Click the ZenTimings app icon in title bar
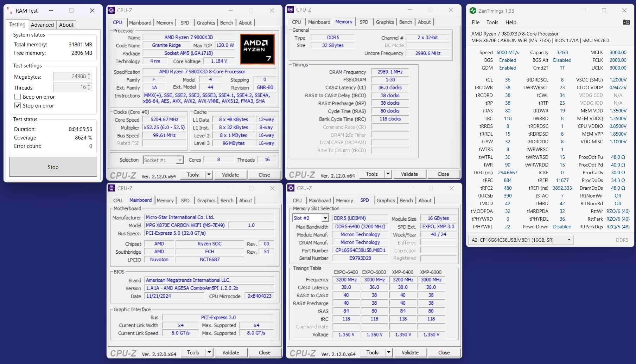 point(473,11)
